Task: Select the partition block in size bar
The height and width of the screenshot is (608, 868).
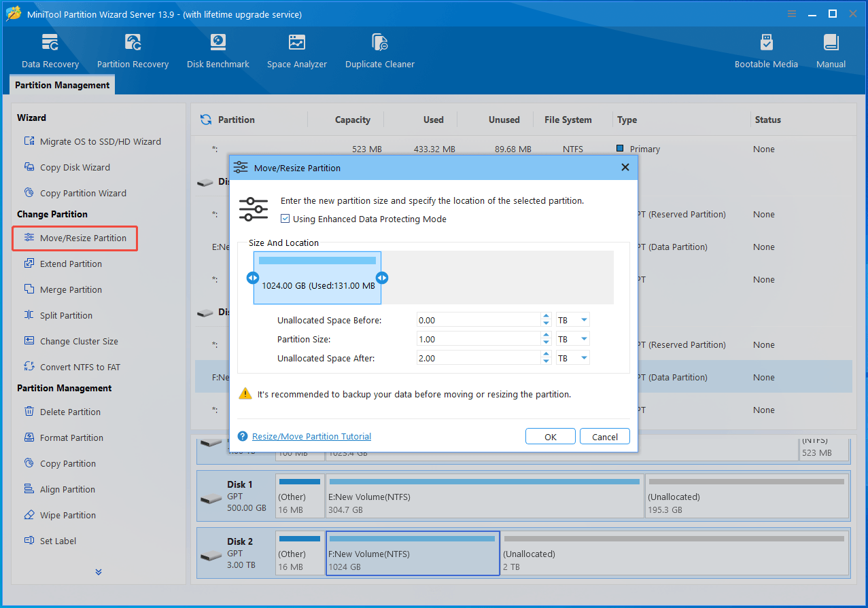Action: [317, 278]
